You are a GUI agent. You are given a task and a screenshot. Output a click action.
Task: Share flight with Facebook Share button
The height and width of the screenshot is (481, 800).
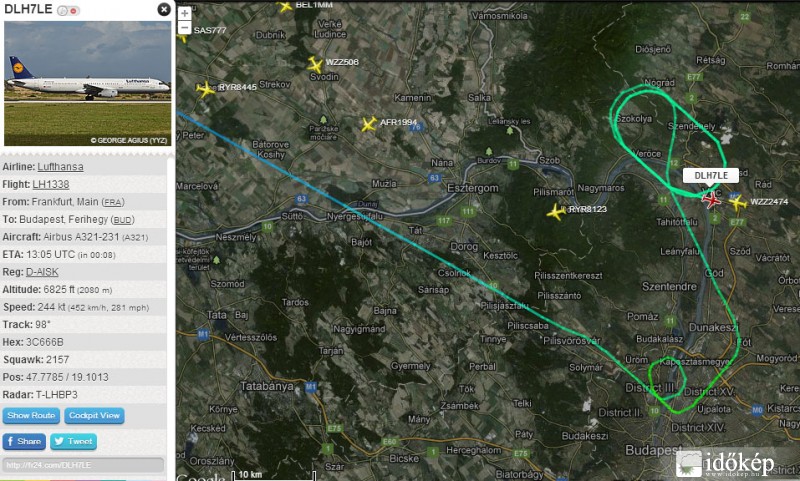(24, 441)
